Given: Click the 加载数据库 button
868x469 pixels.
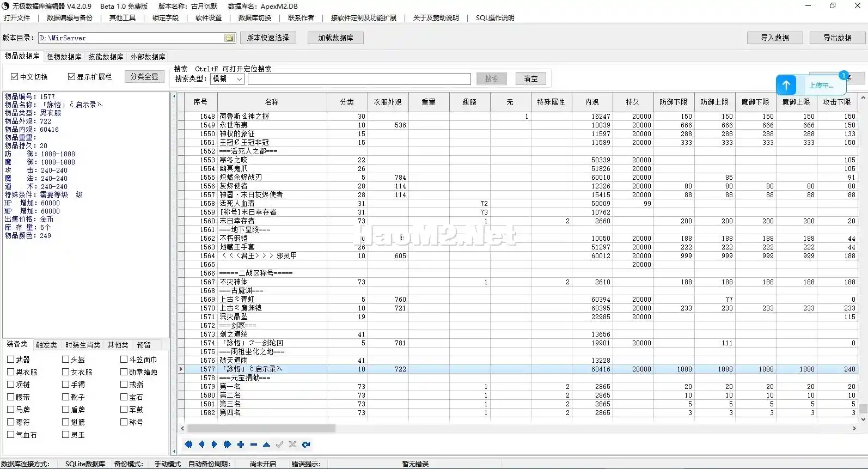Looking at the screenshot, I should (x=335, y=38).
